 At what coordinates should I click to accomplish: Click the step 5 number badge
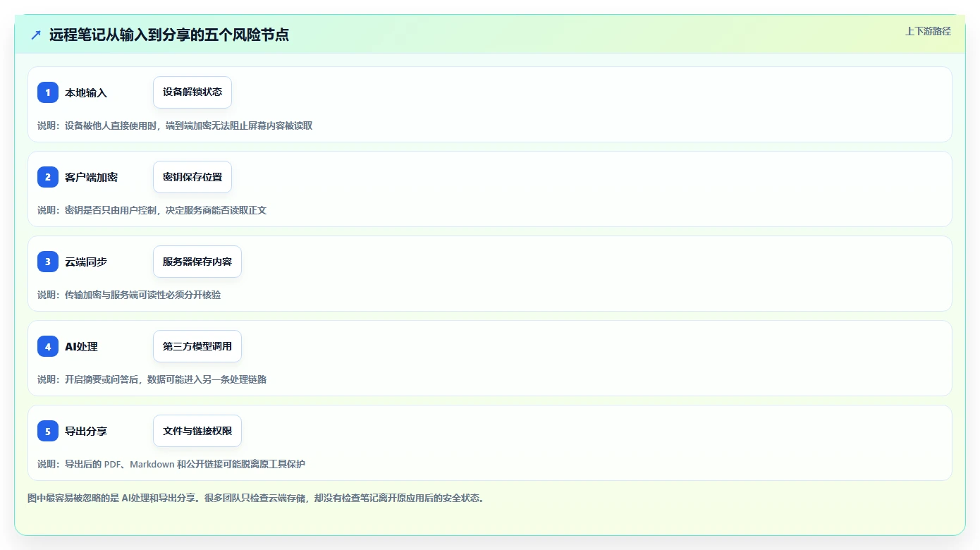[48, 431]
